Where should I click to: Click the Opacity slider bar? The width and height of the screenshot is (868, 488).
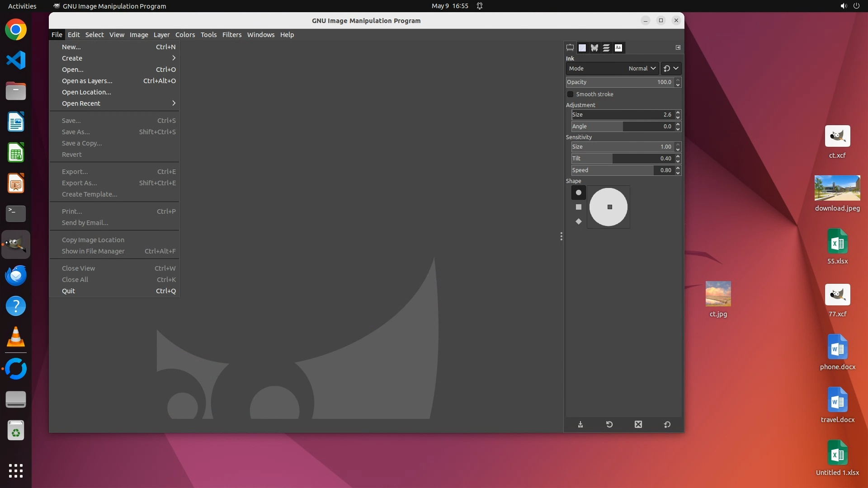tap(619, 82)
